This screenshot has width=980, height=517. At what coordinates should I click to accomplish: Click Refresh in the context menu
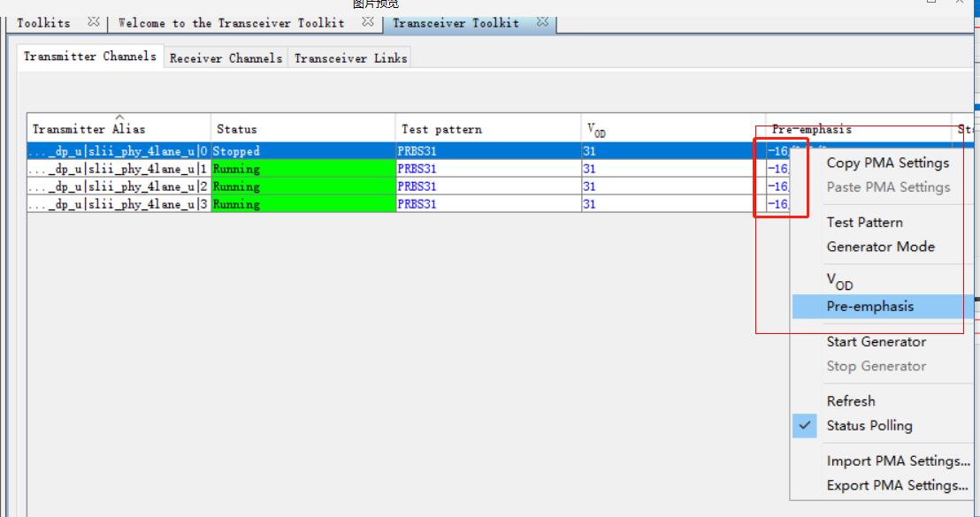(851, 400)
